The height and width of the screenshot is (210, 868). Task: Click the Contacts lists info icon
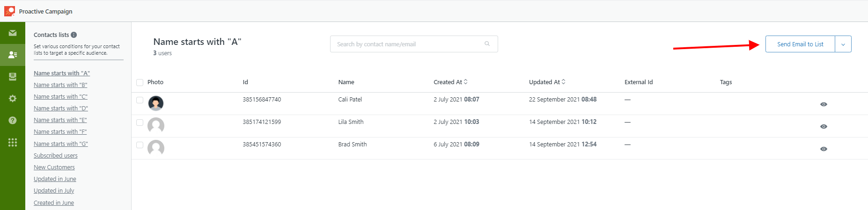[x=74, y=35]
